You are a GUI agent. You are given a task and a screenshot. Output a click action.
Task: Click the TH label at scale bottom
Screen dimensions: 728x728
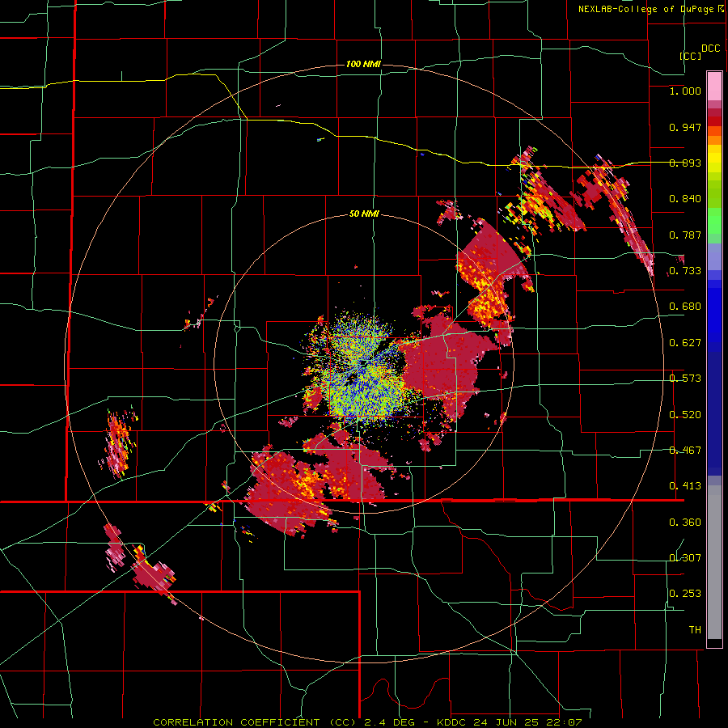tap(695, 630)
